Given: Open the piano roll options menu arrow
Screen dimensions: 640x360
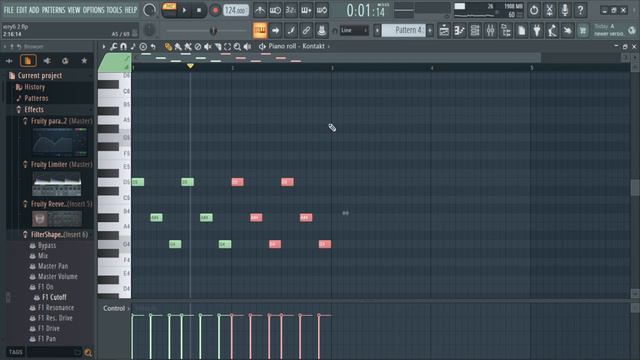Looking at the screenshot, I should coord(104,47).
